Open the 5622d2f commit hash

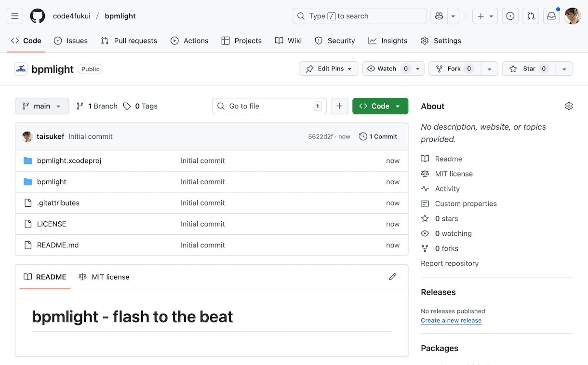pos(321,136)
